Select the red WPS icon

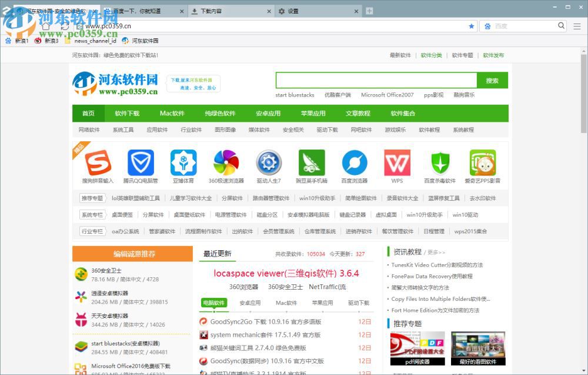[x=397, y=164]
